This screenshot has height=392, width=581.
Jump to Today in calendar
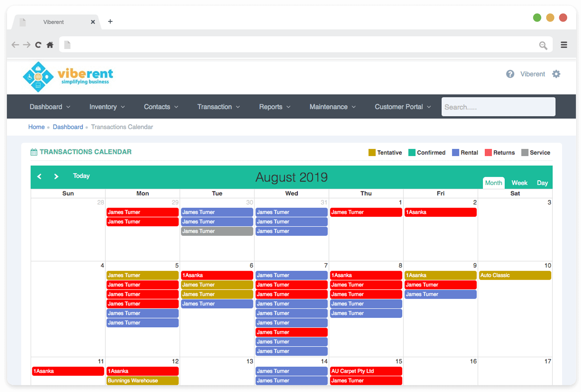click(x=81, y=176)
